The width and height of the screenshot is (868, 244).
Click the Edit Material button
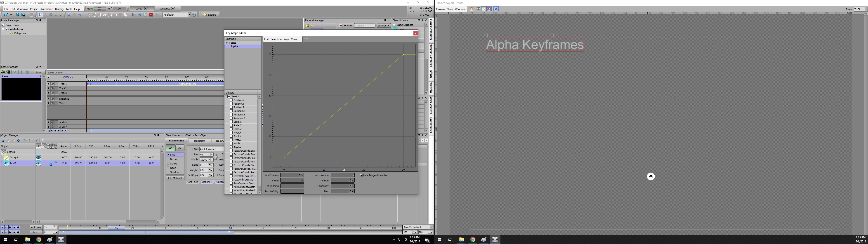coord(175,178)
